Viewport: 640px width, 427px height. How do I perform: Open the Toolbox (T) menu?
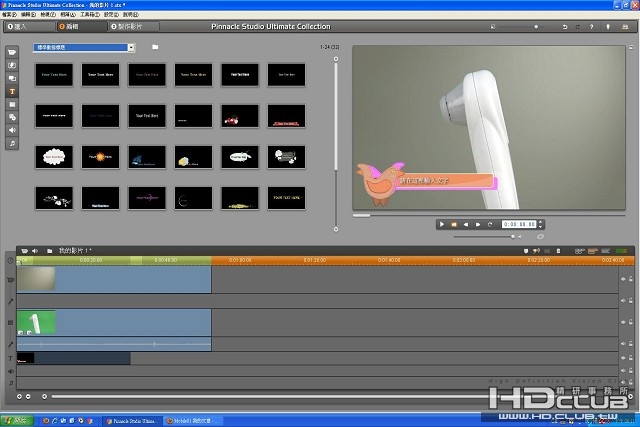point(89,14)
